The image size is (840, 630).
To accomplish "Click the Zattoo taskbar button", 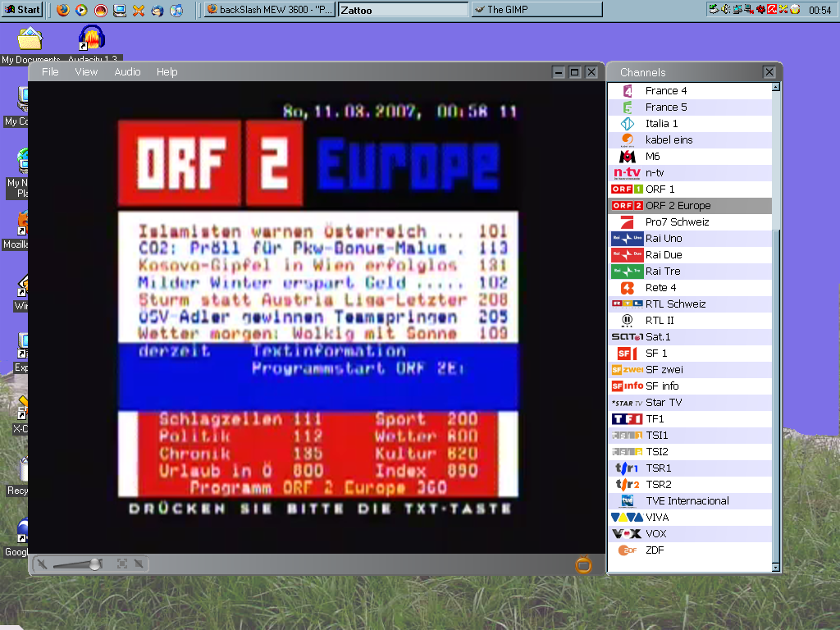I will [404, 10].
